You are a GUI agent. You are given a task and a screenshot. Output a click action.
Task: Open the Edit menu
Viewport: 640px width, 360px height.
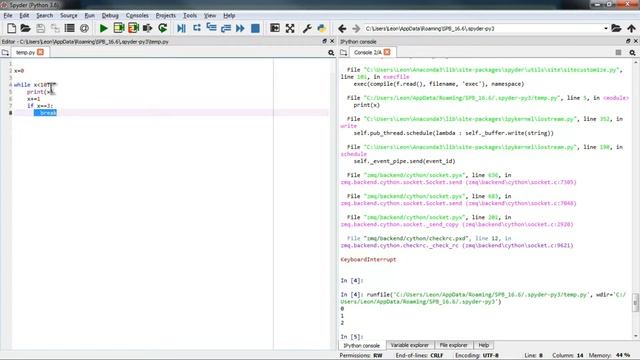pos(24,16)
